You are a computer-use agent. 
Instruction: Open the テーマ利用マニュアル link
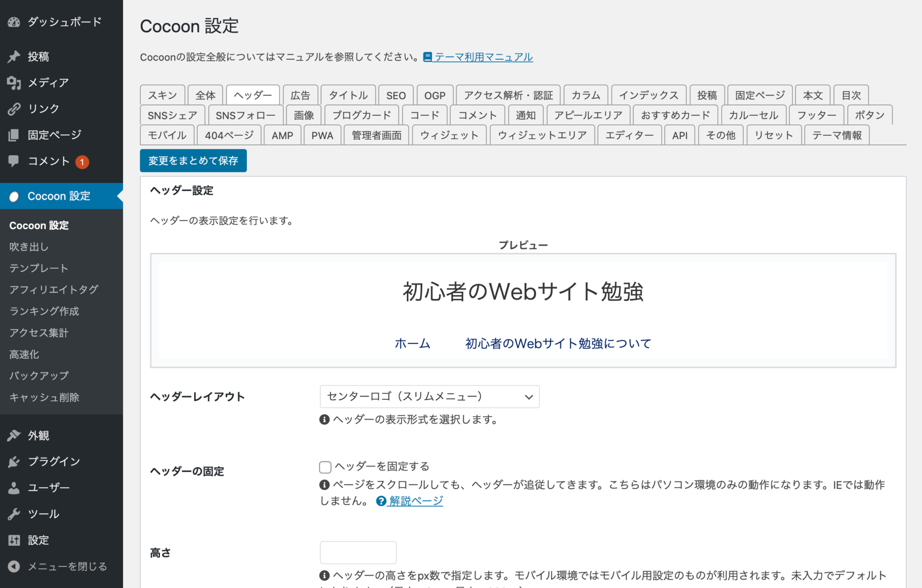pos(484,57)
